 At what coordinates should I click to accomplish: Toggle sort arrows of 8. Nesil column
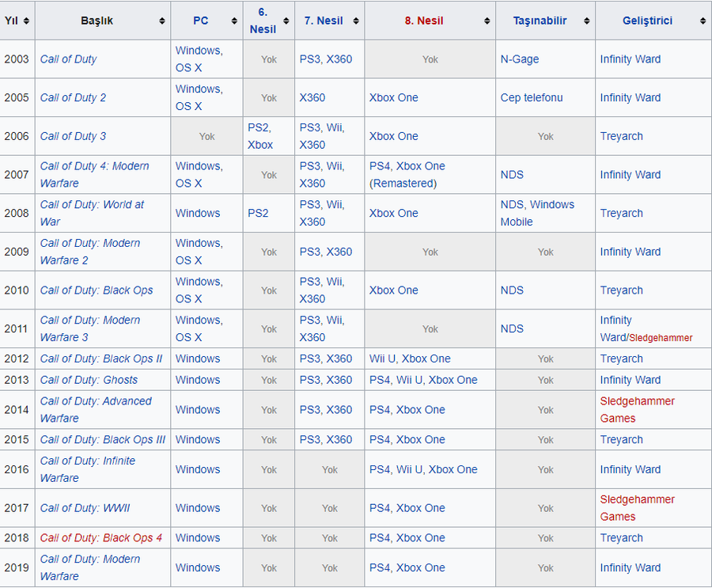(487, 21)
